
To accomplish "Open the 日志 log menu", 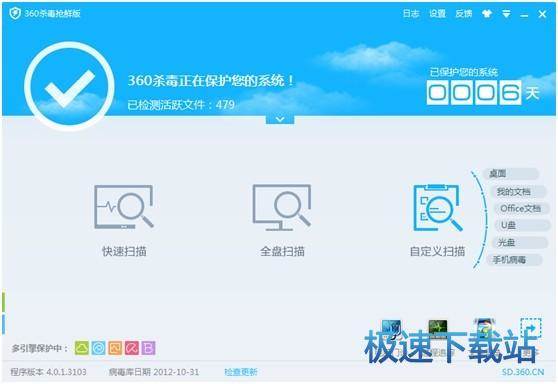I will click(x=411, y=14).
